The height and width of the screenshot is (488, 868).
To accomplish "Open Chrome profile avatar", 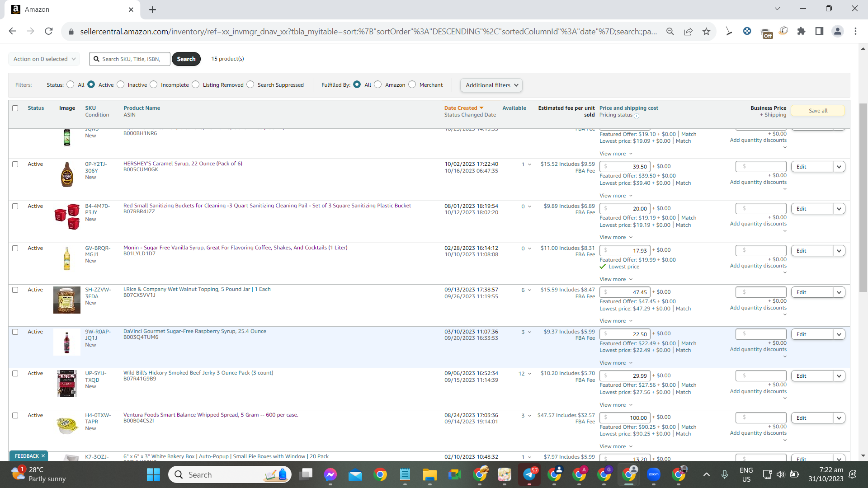I will [837, 31].
